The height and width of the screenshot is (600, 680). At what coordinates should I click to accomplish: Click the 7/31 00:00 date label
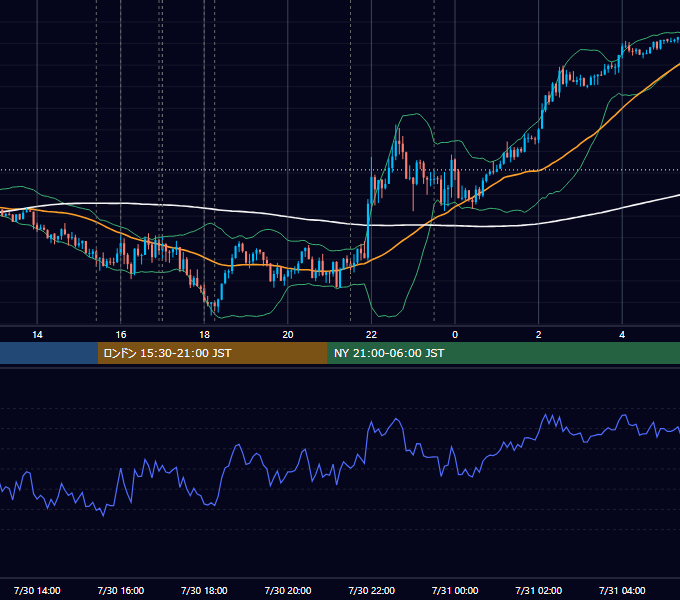coord(455,590)
